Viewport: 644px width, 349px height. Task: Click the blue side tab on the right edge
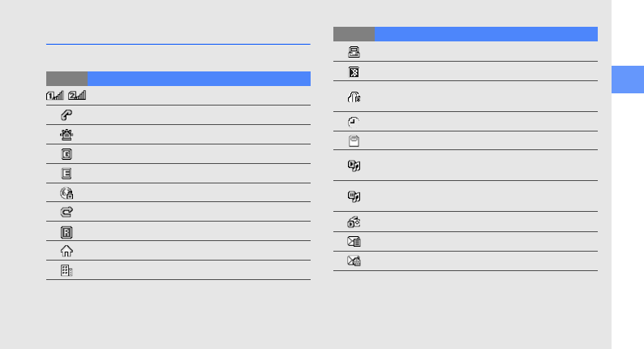point(629,80)
